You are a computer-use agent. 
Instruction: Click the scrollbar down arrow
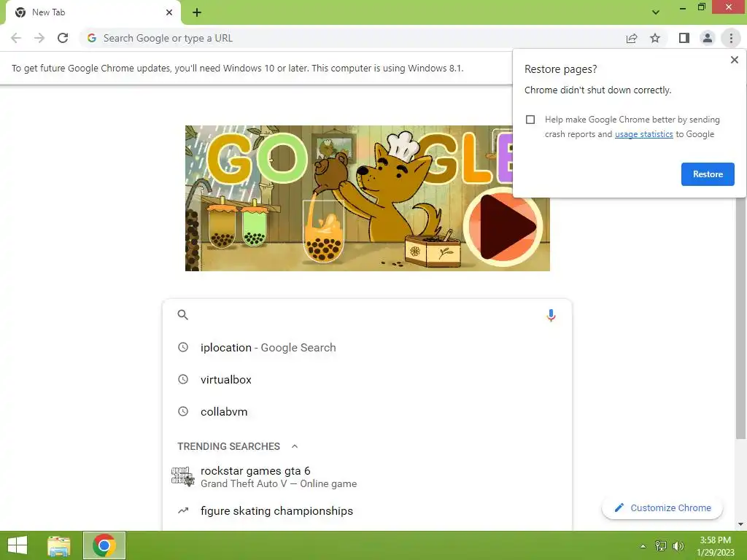pyautogui.click(x=741, y=524)
